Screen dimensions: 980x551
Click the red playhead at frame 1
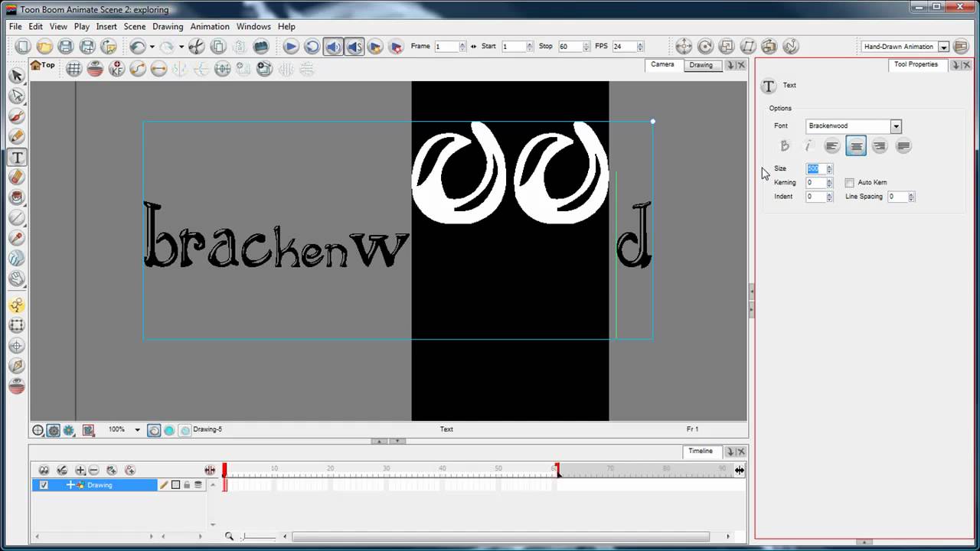pos(224,471)
